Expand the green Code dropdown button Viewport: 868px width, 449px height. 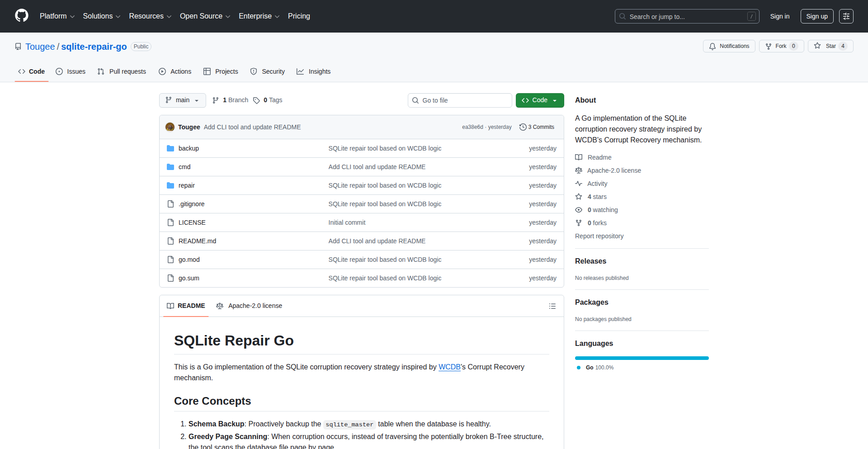click(x=539, y=100)
